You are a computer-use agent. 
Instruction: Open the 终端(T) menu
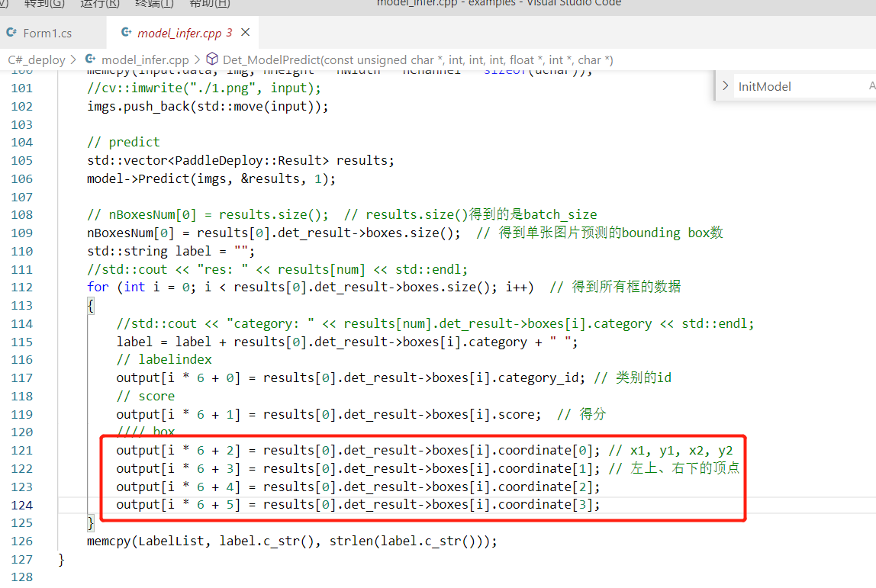pos(154,3)
